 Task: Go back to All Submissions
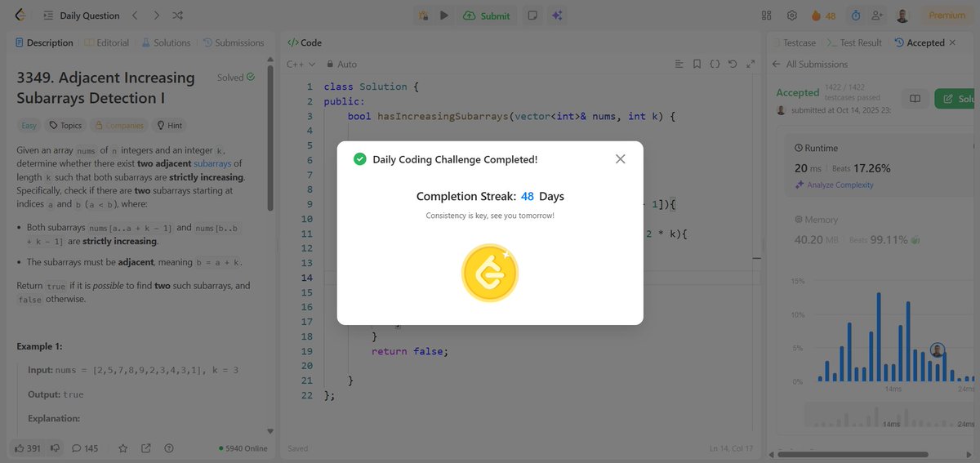click(x=809, y=64)
